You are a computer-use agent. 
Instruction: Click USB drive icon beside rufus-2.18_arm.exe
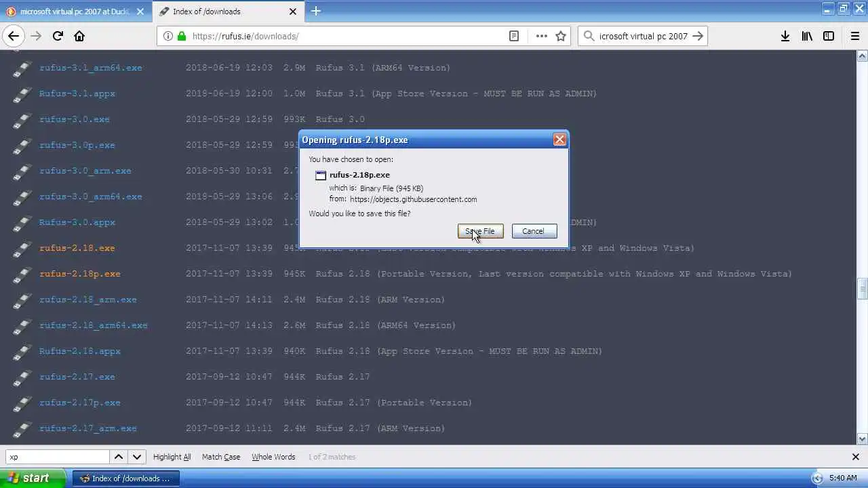click(22, 300)
